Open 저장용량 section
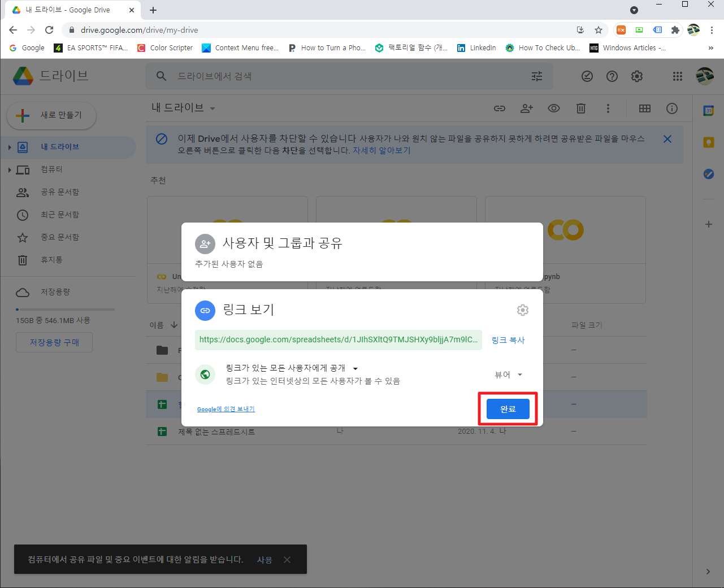Image resolution: width=724 pixels, height=588 pixels. click(x=55, y=292)
